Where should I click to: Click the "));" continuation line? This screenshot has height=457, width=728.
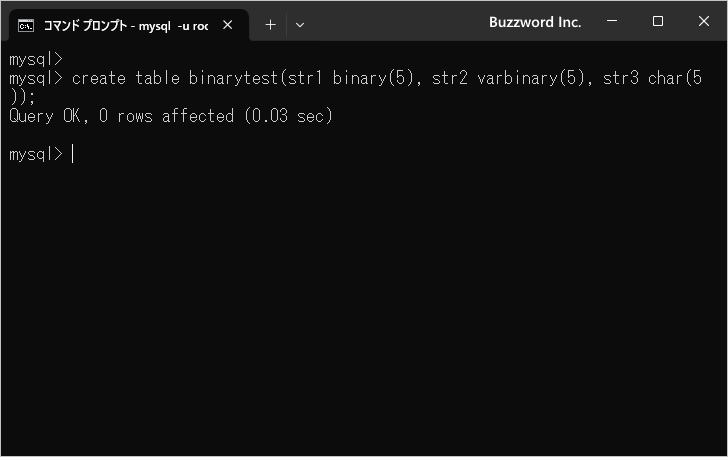click(x=22, y=97)
